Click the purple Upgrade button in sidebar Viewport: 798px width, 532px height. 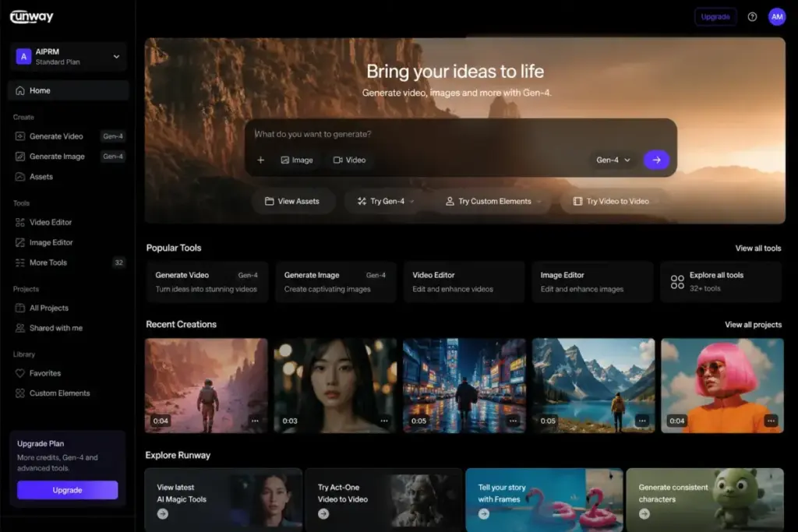(67, 490)
